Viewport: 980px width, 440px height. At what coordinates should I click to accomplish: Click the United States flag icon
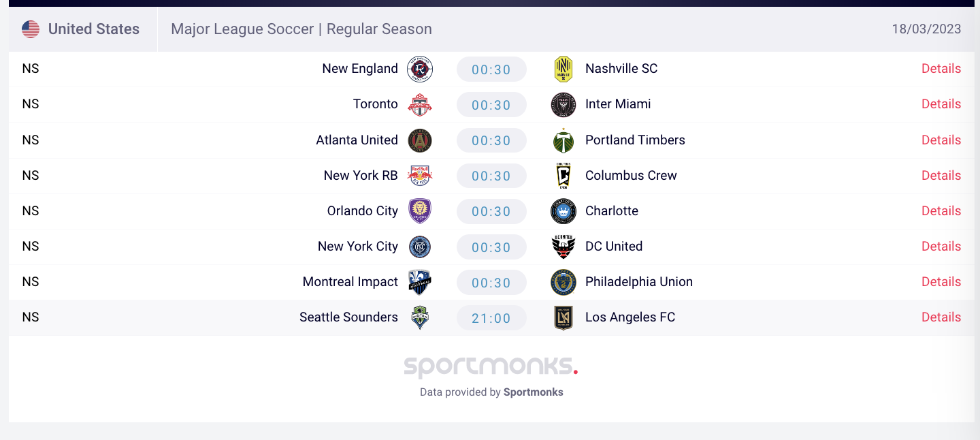pyautogui.click(x=31, y=29)
